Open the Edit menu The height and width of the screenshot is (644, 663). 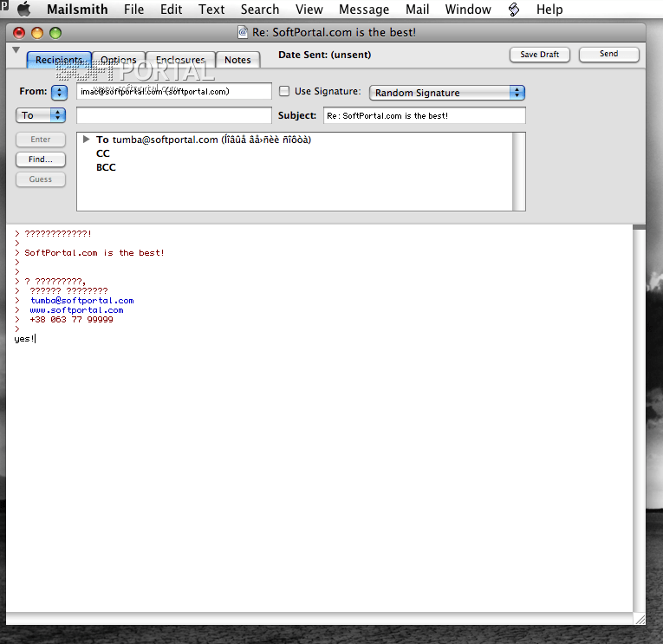pos(172,10)
